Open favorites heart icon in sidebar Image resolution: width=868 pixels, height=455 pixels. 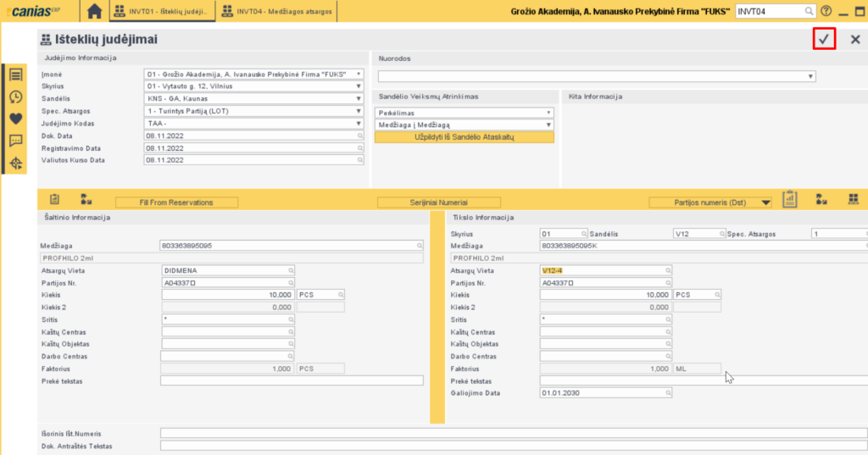point(15,119)
